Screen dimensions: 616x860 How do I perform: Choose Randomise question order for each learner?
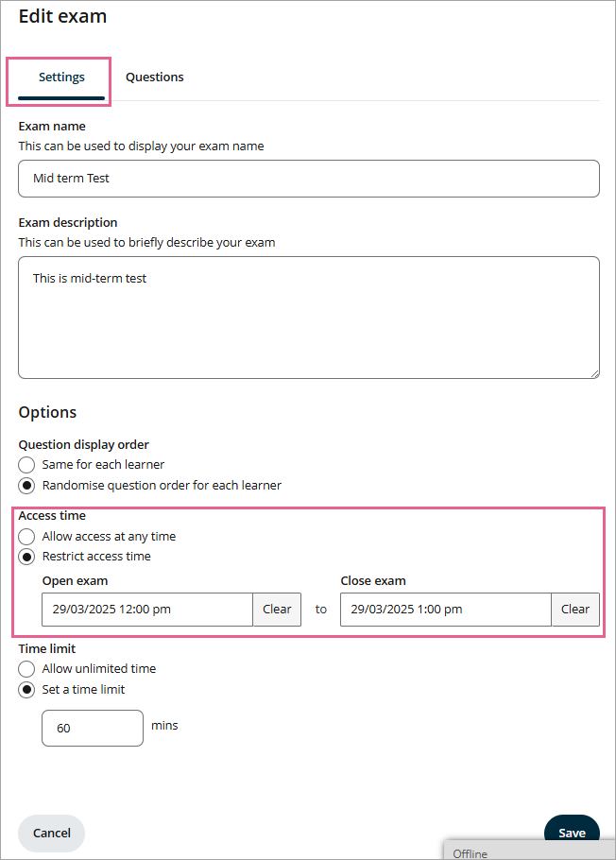(x=27, y=486)
